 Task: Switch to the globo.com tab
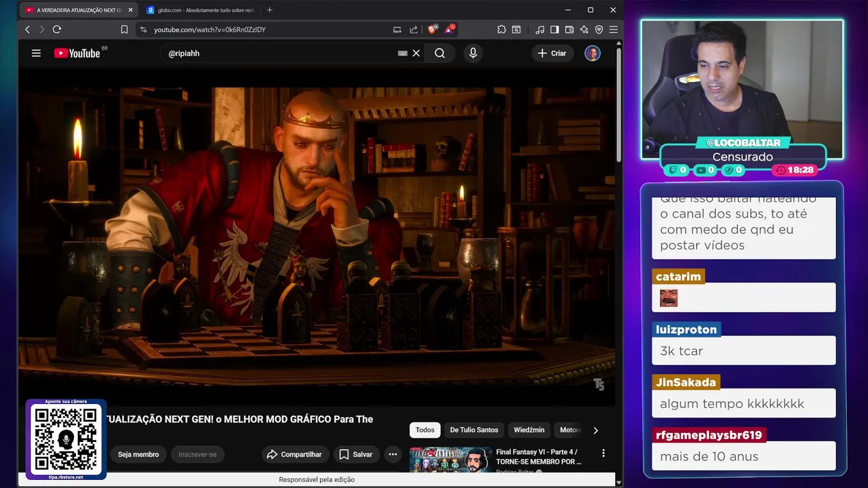[199, 10]
